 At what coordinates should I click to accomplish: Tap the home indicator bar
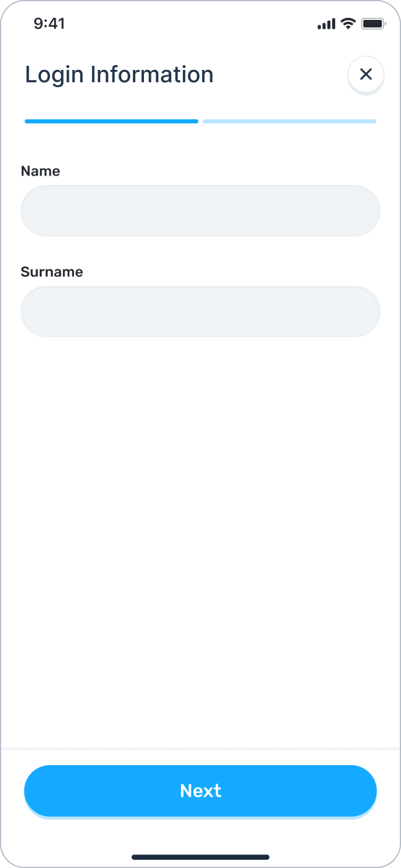(200, 857)
